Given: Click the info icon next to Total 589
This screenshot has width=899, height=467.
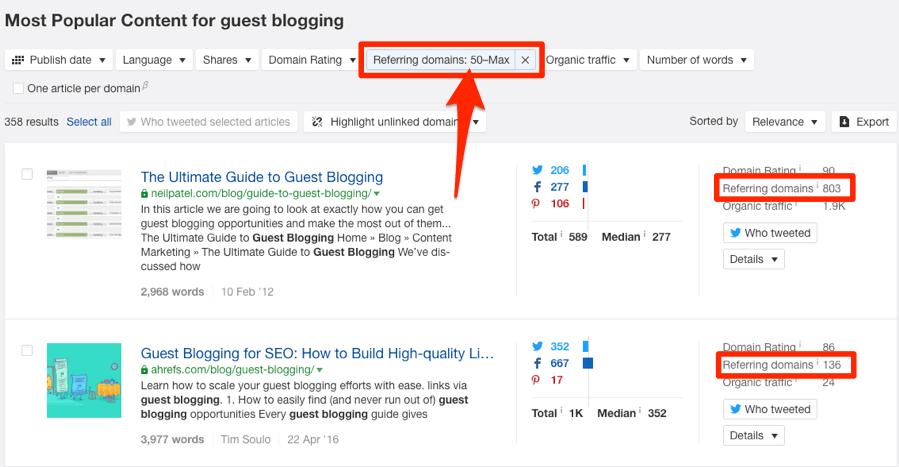Looking at the screenshot, I should coord(561,234).
